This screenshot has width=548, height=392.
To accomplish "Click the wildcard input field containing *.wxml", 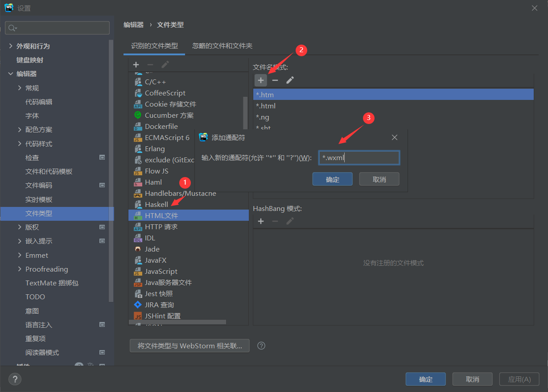I will coord(359,157).
